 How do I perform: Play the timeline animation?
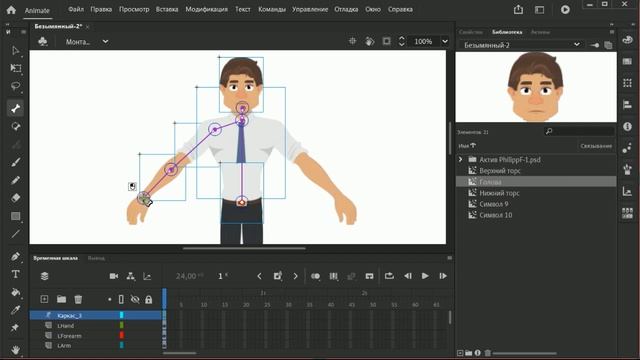[425, 276]
